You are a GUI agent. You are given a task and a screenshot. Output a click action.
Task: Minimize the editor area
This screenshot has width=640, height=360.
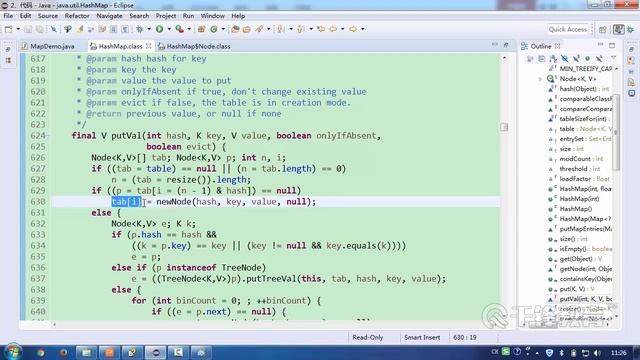coord(495,44)
